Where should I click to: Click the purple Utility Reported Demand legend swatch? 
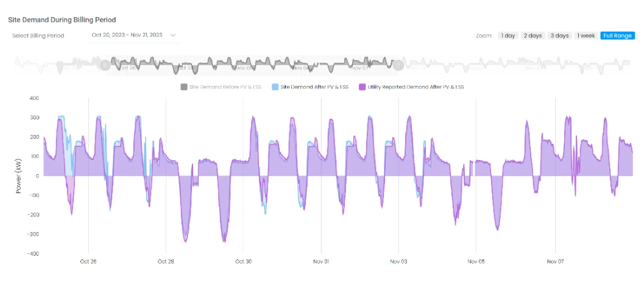(363, 87)
